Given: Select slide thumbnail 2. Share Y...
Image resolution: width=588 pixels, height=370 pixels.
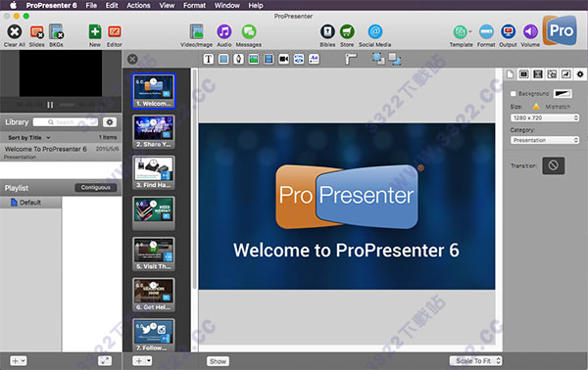Looking at the screenshot, I should tap(154, 132).
